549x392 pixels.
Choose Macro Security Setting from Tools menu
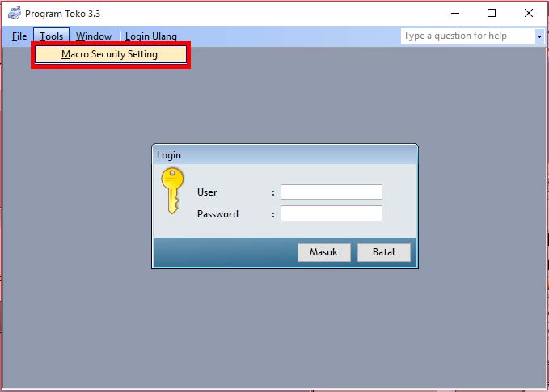pyautogui.click(x=110, y=54)
